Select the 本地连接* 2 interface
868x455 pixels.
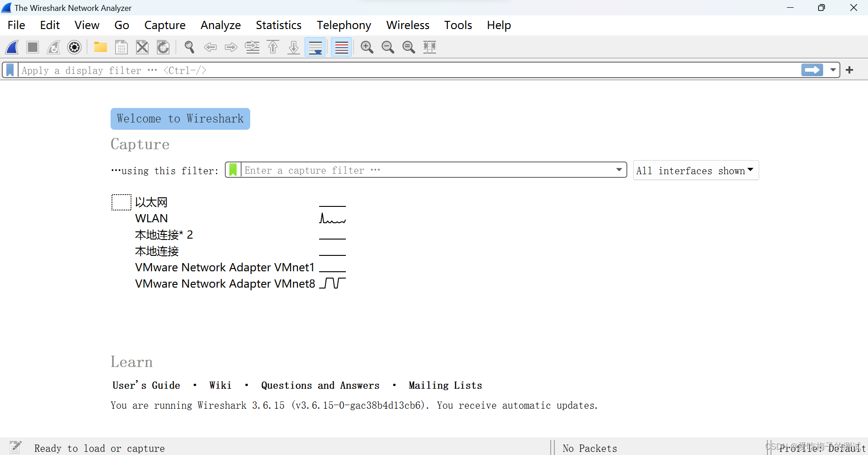pos(164,235)
